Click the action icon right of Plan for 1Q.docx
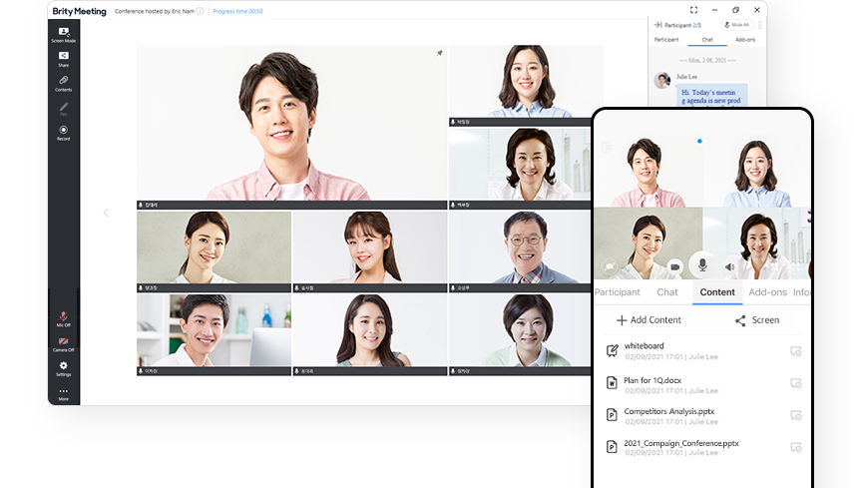The width and height of the screenshot is (868, 488). tap(796, 383)
